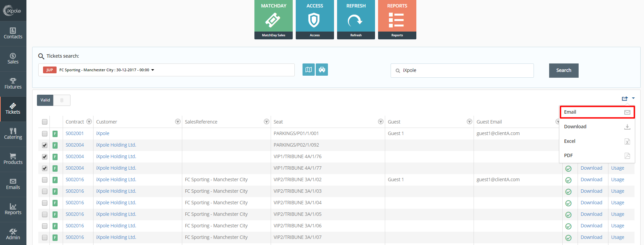This screenshot has height=245, width=644.
Task: Uncheck the VIP1/TRIBUNE 4A/1/76 row checkbox
Action: click(x=45, y=157)
